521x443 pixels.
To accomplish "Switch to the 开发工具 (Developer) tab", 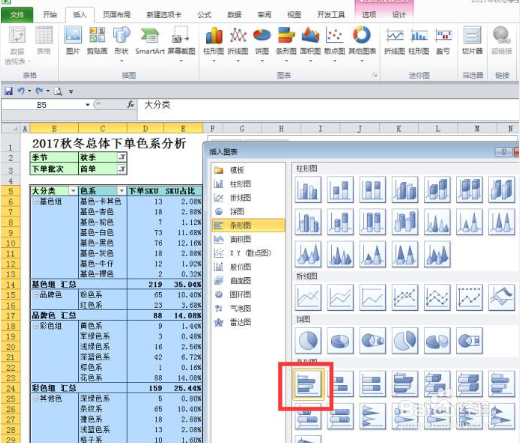I will pyautogui.click(x=331, y=15).
